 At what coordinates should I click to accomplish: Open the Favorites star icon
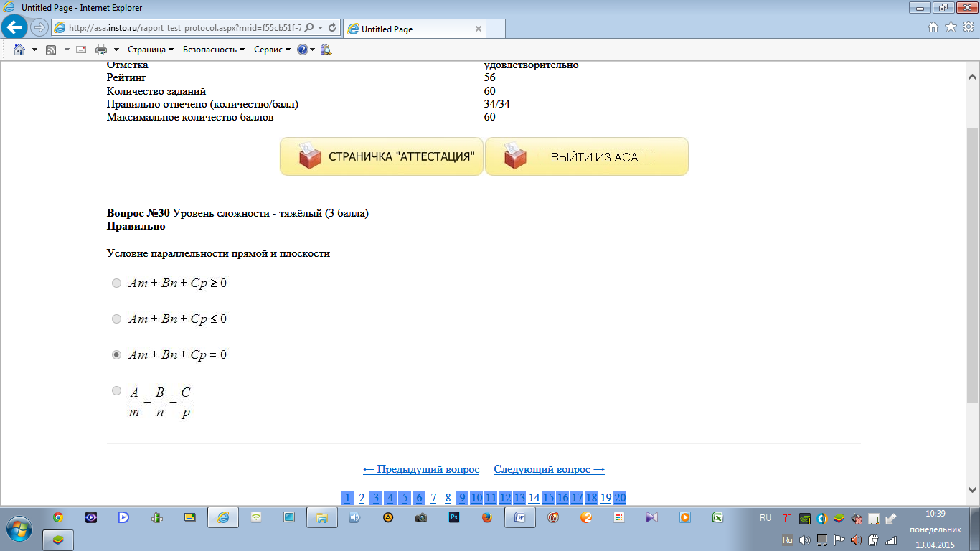tap(951, 27)
